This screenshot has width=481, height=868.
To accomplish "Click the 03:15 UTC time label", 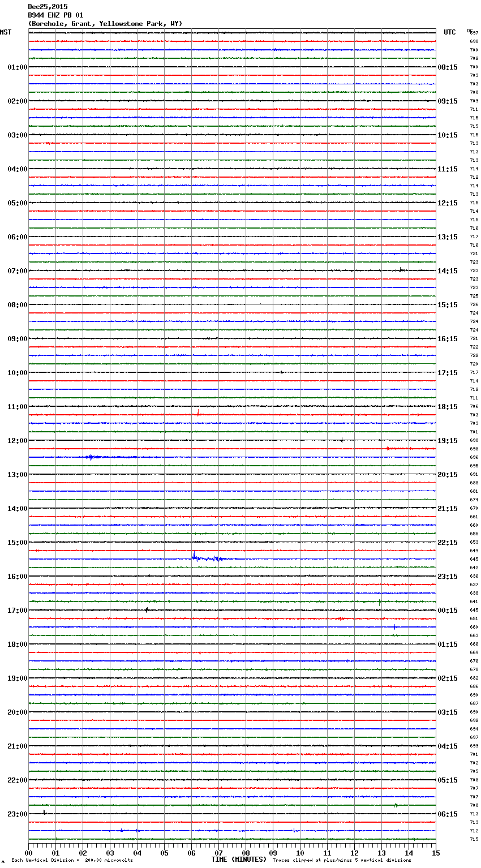I will [448, 712].
